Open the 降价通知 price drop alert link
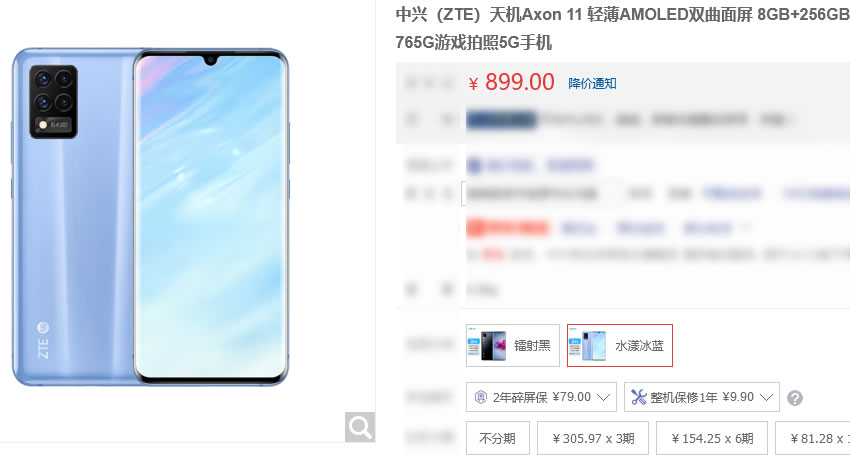Viewport: 850px width, 455px height. click(x=592, y=84)
